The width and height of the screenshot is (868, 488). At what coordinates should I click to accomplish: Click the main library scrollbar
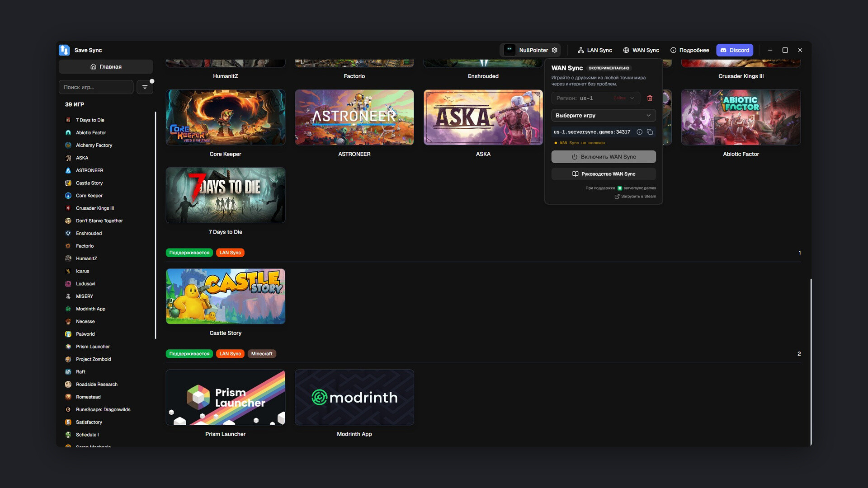click(811, 362)
